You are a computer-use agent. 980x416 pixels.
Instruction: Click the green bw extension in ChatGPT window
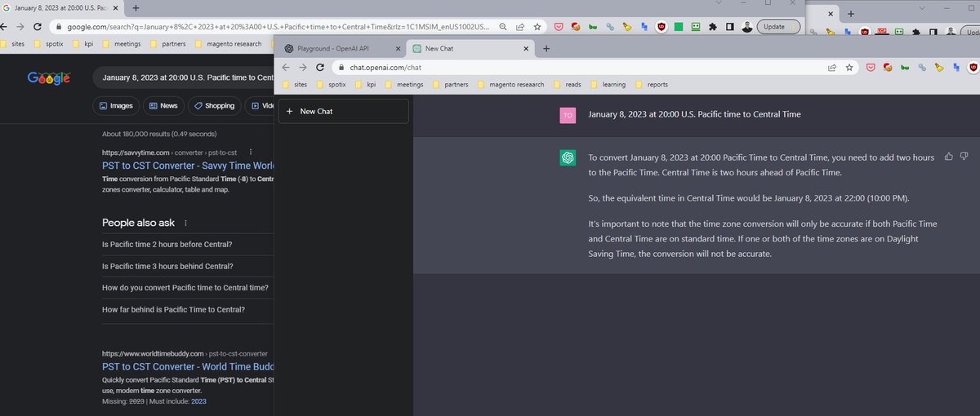904,68
